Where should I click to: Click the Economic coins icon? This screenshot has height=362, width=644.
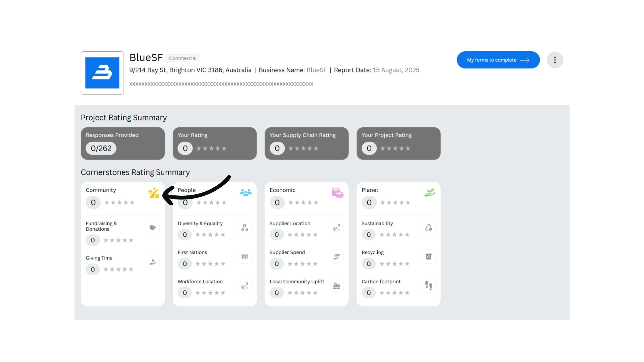coord(337,193)
